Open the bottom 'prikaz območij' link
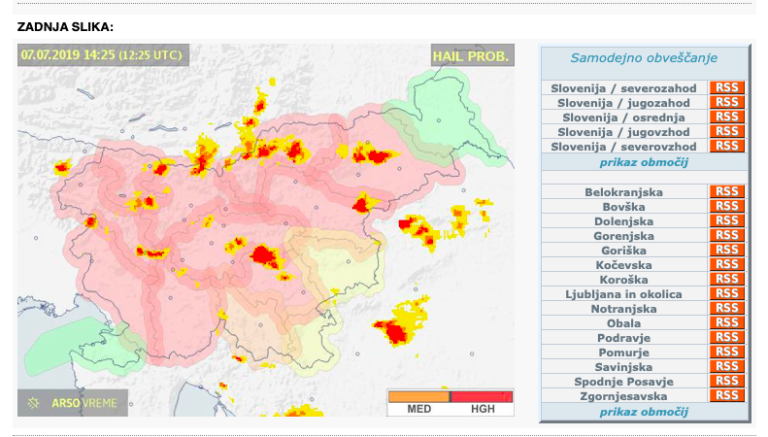The image size is (768, 437). pos(643,411)
